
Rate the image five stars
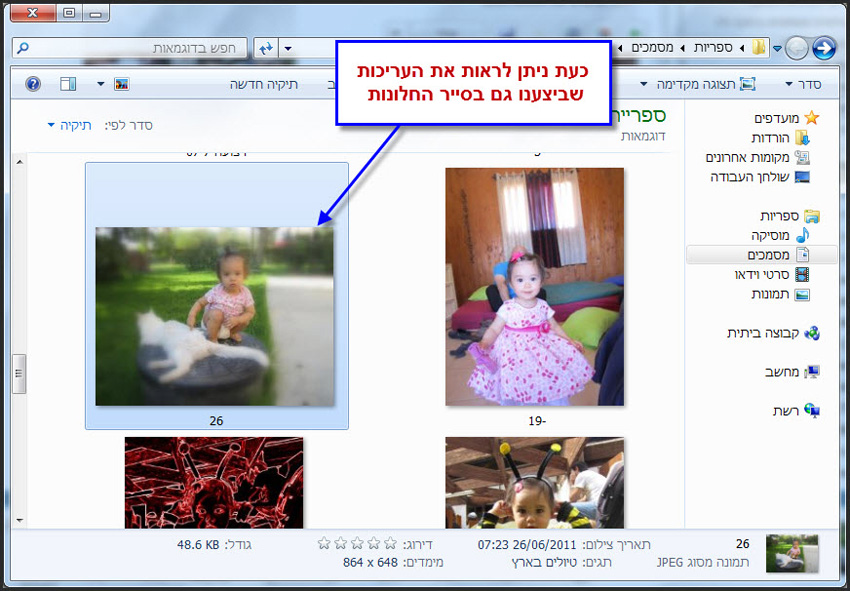(324, 543)
